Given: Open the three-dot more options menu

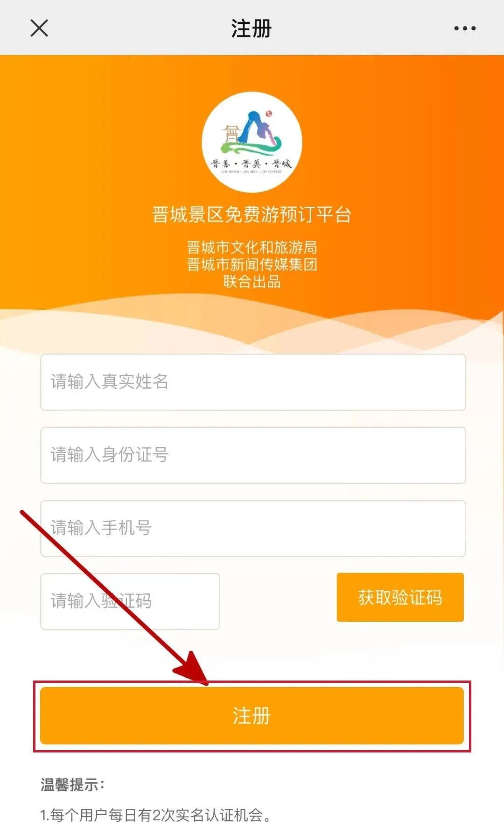Looking at the screenshot, I should click(x=465, y=28).
